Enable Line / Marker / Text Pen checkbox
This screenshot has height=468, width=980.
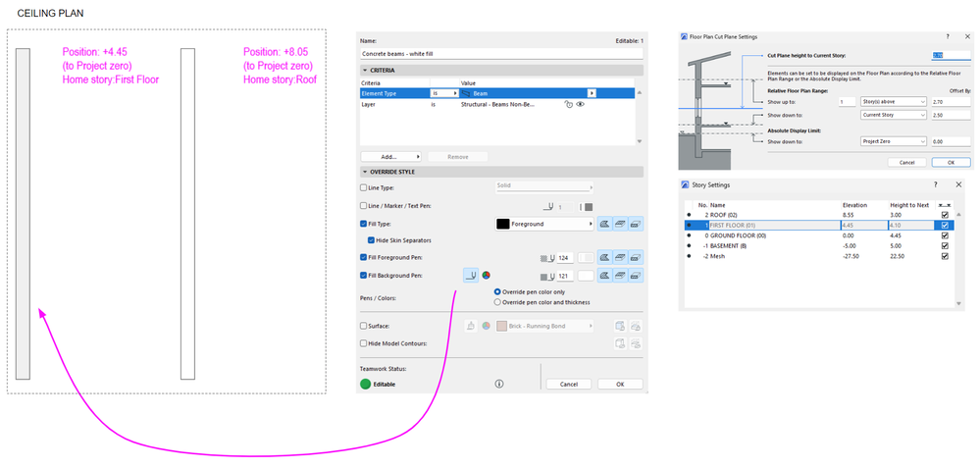click(364, 206)
